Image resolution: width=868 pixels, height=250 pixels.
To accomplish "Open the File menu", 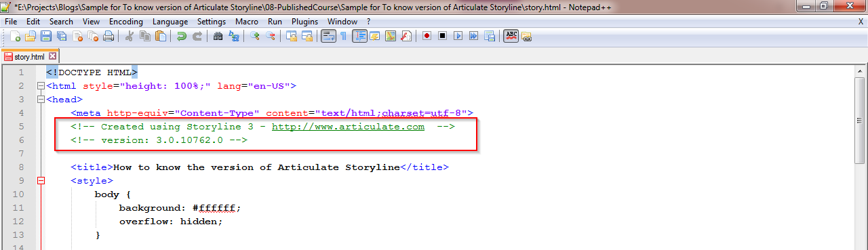I will coord(11,22).
